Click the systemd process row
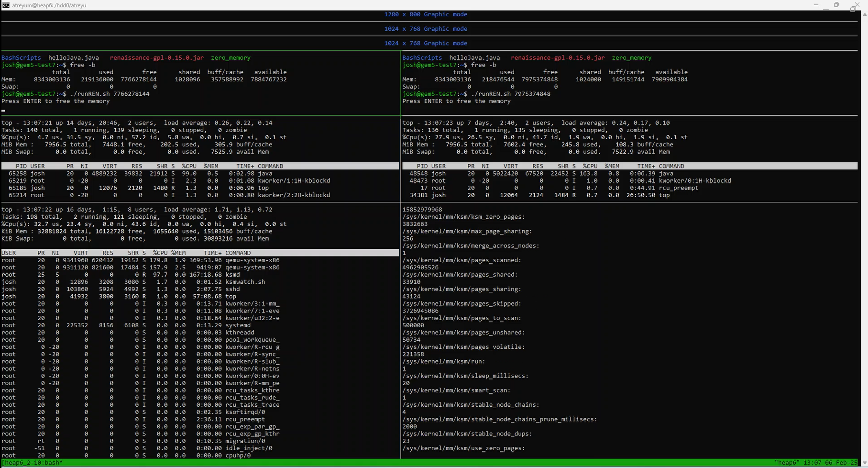Screen dimensions: 868x468 tap(200, 325)
